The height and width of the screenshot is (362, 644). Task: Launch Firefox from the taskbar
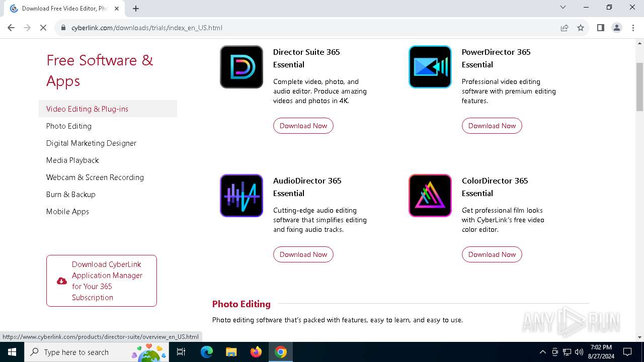coord(256,352)
